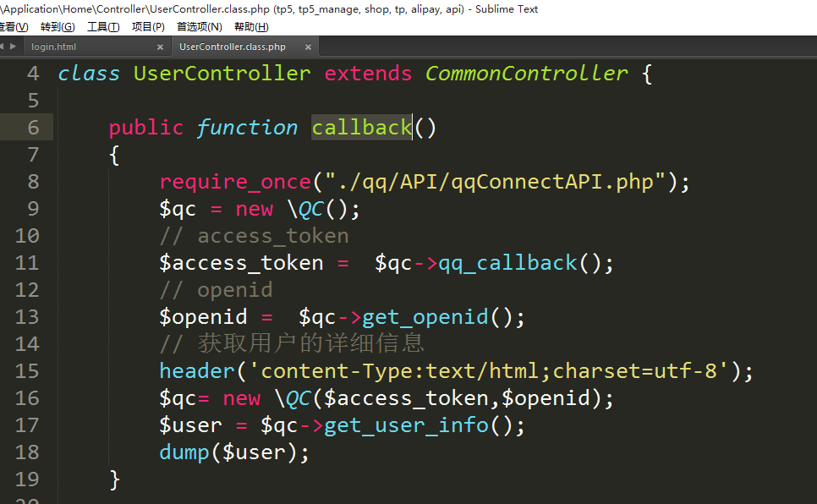Viewport: 817px width, 504px height.
Task: Close the login.html tab
Action: [160, 47]
